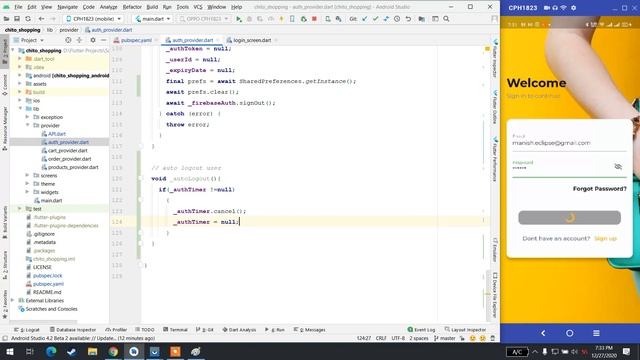Viewport: 640px width, 360px height.
Task: Tap the Sign up link
Action: 606,238
